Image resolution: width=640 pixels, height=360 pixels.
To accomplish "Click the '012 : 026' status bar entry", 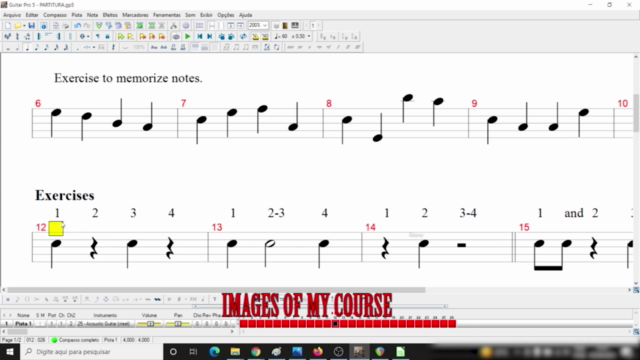I will [36, 340].
